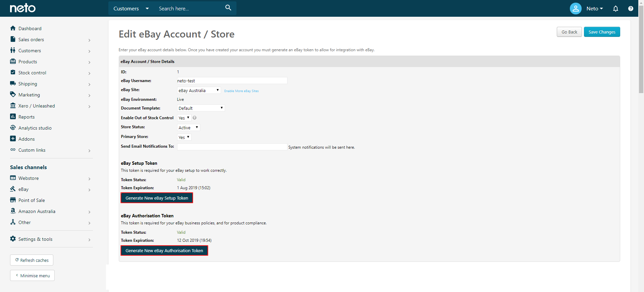
Task: Open the Enable Out of Stock Control dropdown
Action: coord(184,118)
